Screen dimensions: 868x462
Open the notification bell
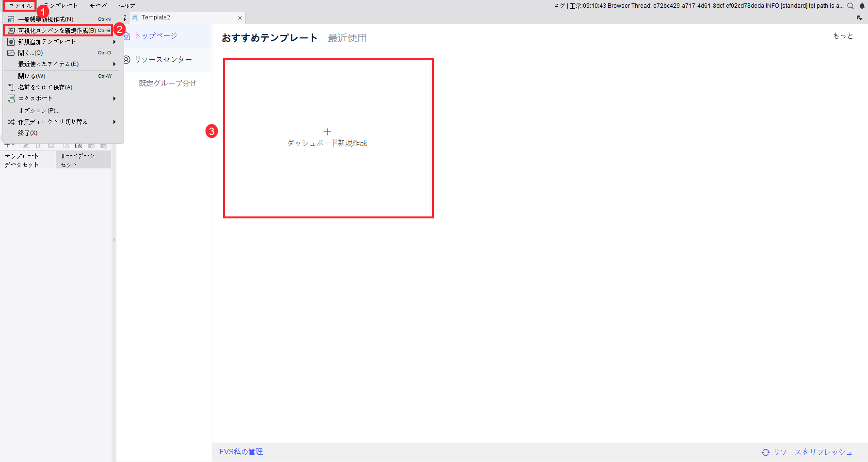862,6
